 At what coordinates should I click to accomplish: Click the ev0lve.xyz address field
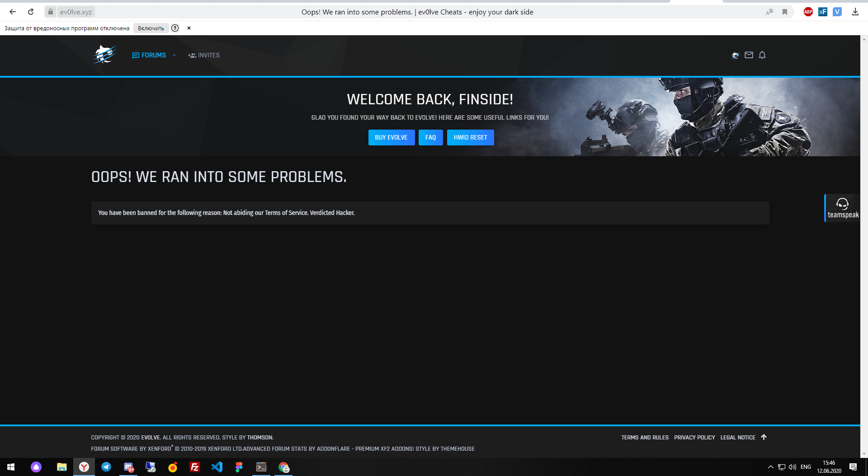[x=76, y=12]
